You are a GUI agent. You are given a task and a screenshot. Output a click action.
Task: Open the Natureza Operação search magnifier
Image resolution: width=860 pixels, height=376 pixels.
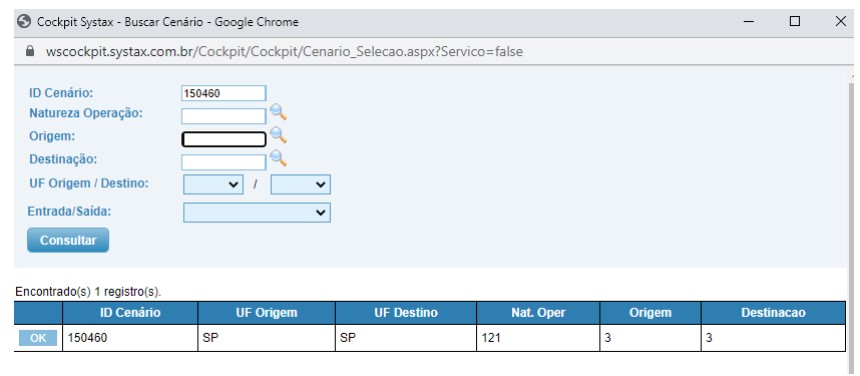coord(278,112)
